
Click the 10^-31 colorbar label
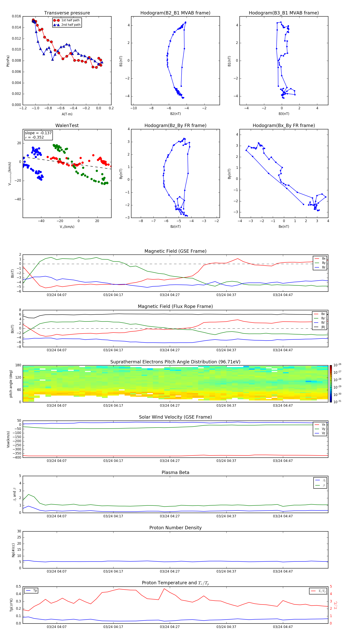[x=337, y=402]
